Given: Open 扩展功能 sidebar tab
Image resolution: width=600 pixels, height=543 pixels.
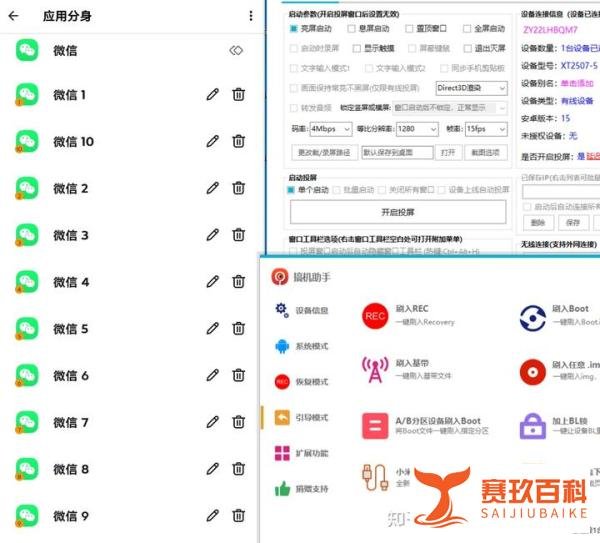Looking at the screenshot, I should 302,453.
